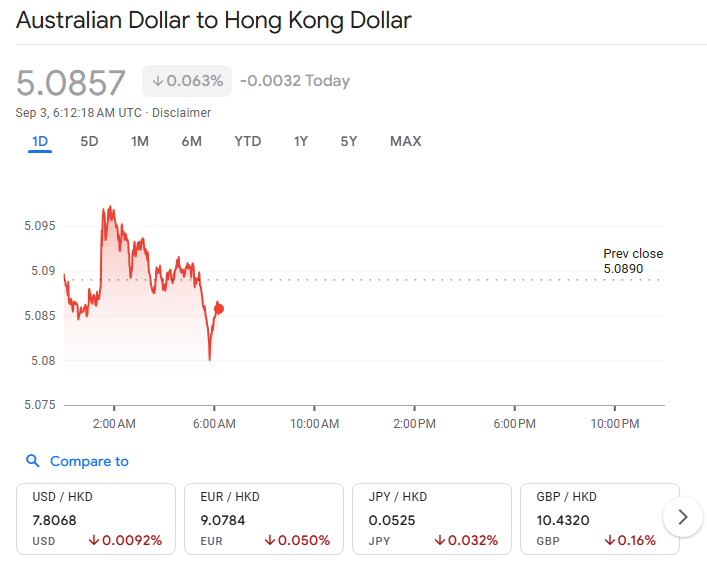Select the YTD chart range
Image resolution: width=707 pixels, height=578 pixels.
point(248,141)
